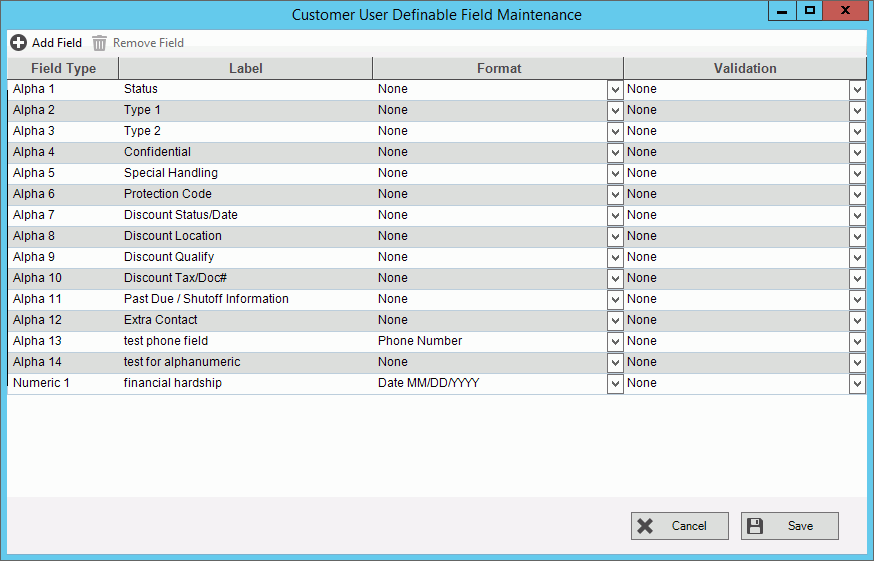Screen dimensions: 874x561
Task: Open Format dropdown for Protection Code row
Action: click(615, 194)
